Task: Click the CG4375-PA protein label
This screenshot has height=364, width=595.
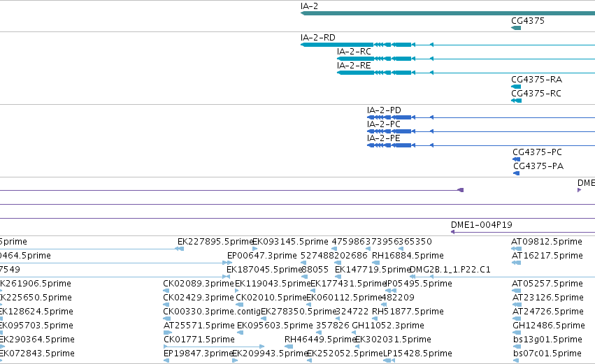Action: [x=538, y=166]
